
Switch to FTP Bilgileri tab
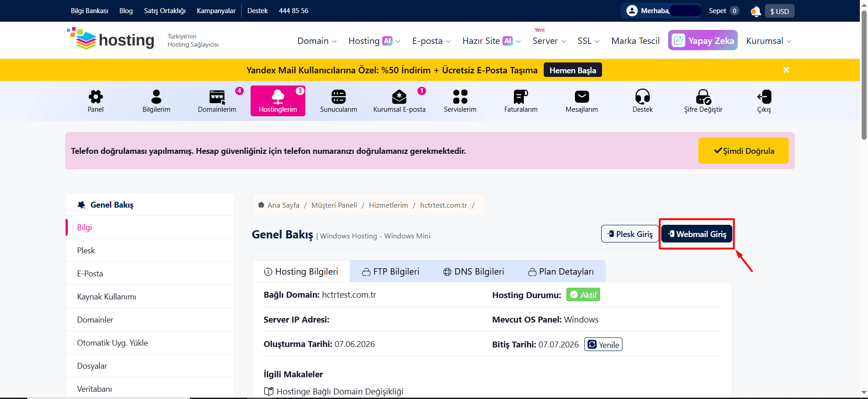click(391, 271)
